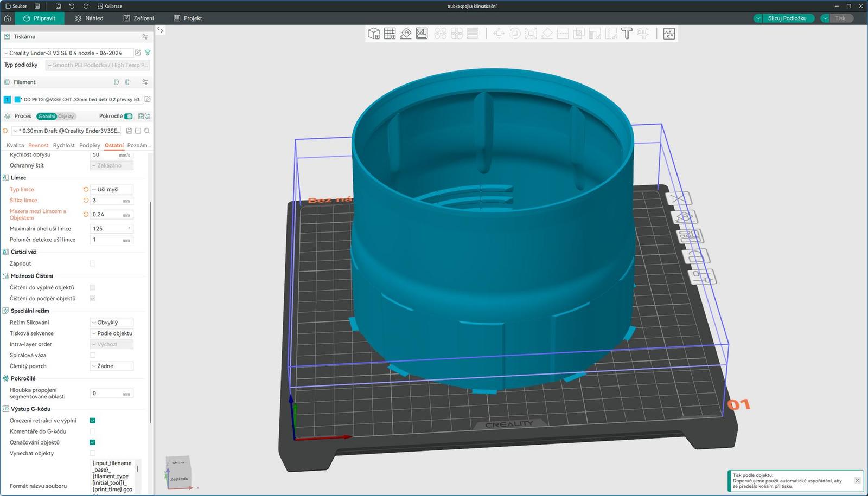Reset Typ límce value with orange arrow
Screen dimensions: 868x496
[x=86, y=189]
